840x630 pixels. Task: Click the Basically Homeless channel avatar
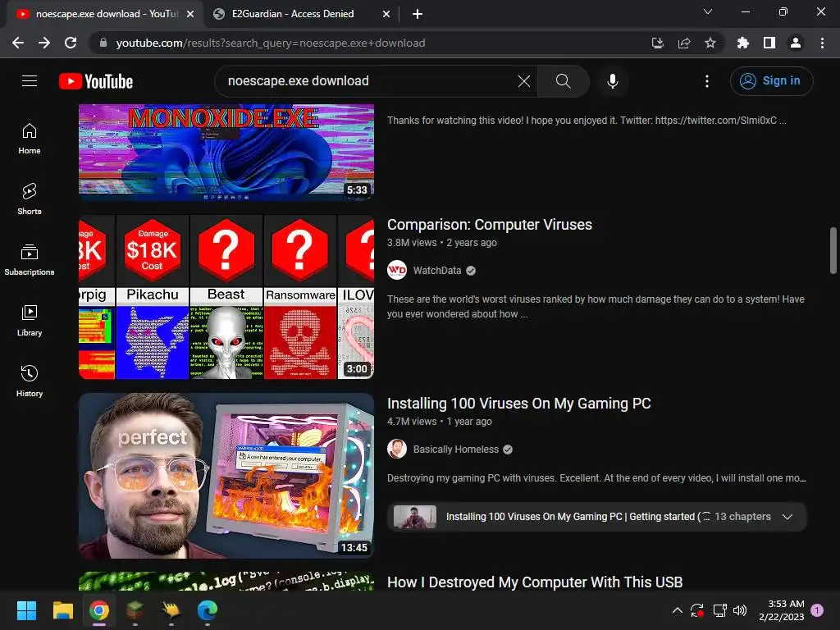397,449
